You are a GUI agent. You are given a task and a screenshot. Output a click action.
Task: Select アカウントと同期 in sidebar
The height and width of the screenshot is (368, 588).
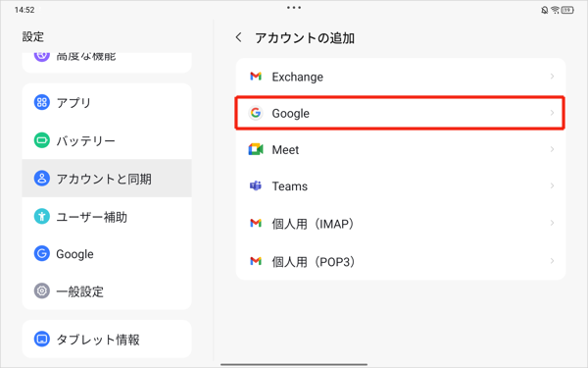[x=107, y=179]
